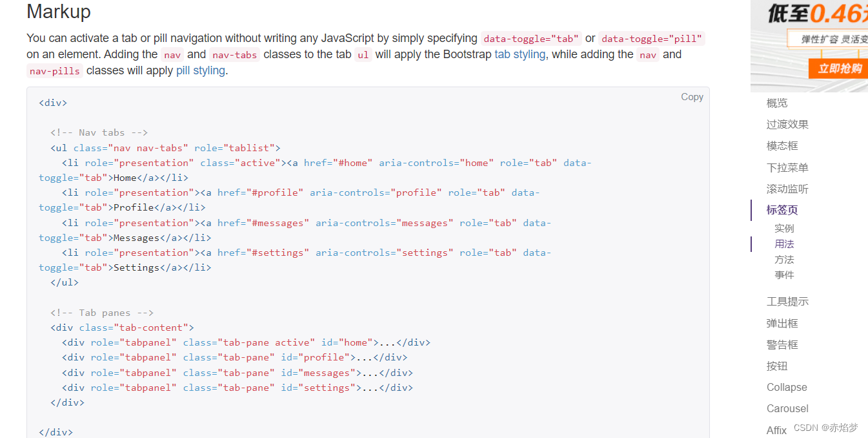
Task: Open 弹出框 sidebar entry
Action: tap(782, 324)
